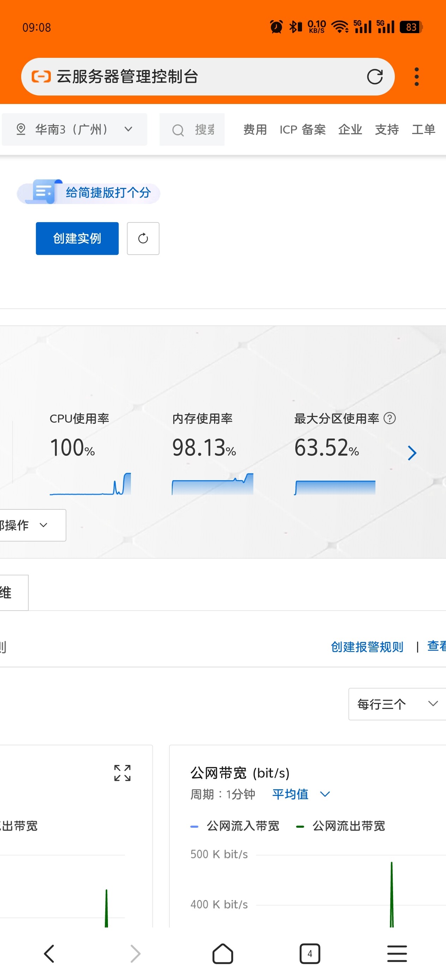Click the 内存使用率 label
Screen dimensions: 446x980
[202, 418]
